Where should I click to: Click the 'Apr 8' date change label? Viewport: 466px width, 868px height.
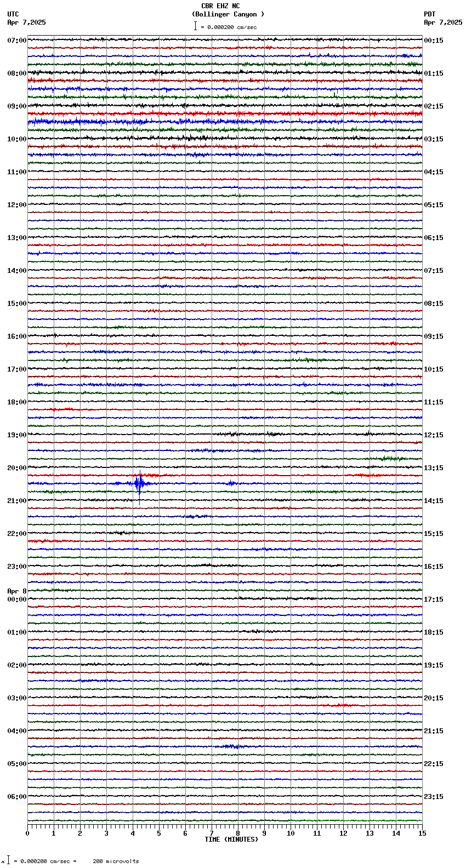(x=17, y=591)
